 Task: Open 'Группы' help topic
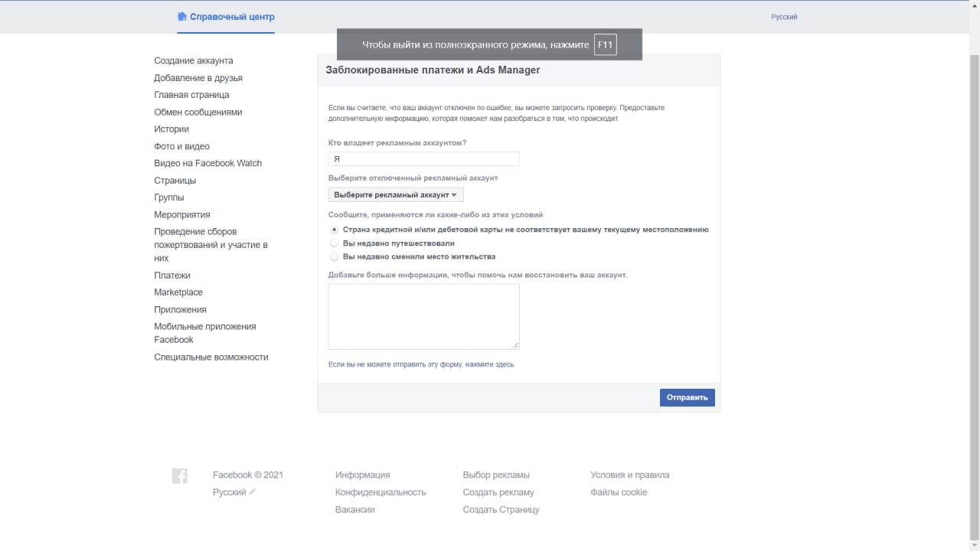click(x=169, y=197)
